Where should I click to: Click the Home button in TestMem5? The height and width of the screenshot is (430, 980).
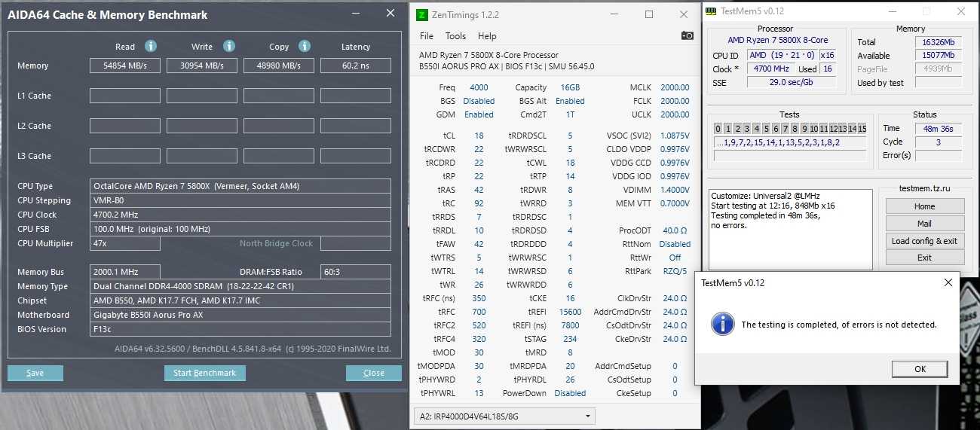pyautogui.click(x=924, y=206)
